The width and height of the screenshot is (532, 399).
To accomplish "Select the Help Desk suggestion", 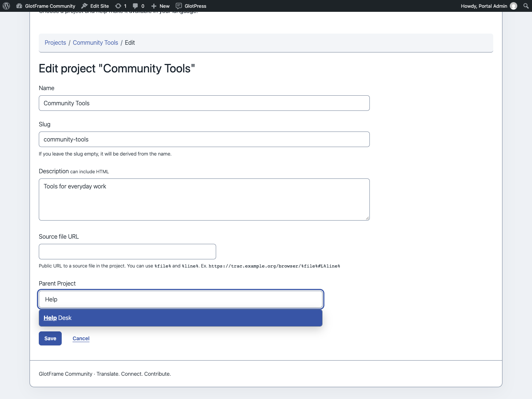I will (x=181, y=318).
